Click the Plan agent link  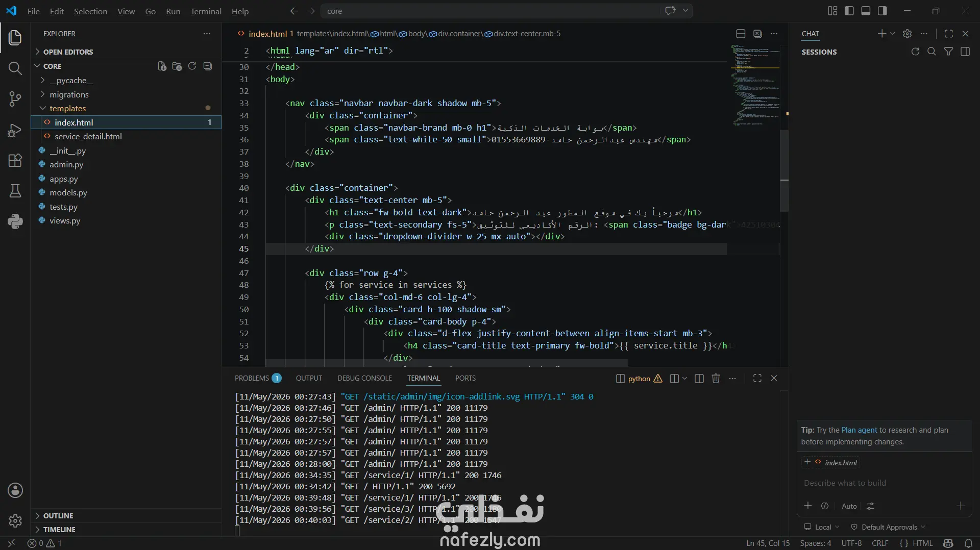pos(859,430)
